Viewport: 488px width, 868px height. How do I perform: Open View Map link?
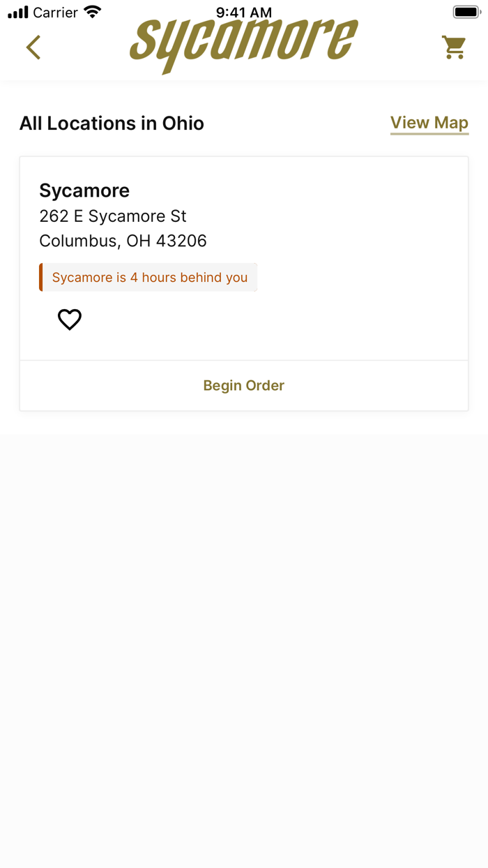click(x=429, y=122)
